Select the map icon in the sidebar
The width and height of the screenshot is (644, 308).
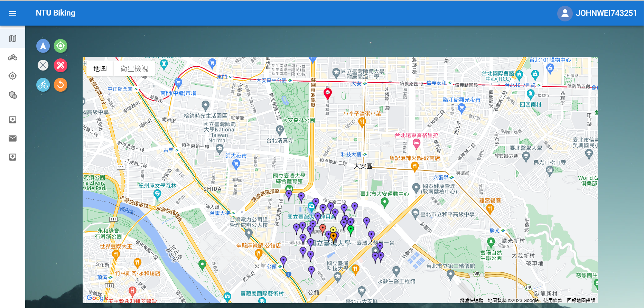pos(13,39)
